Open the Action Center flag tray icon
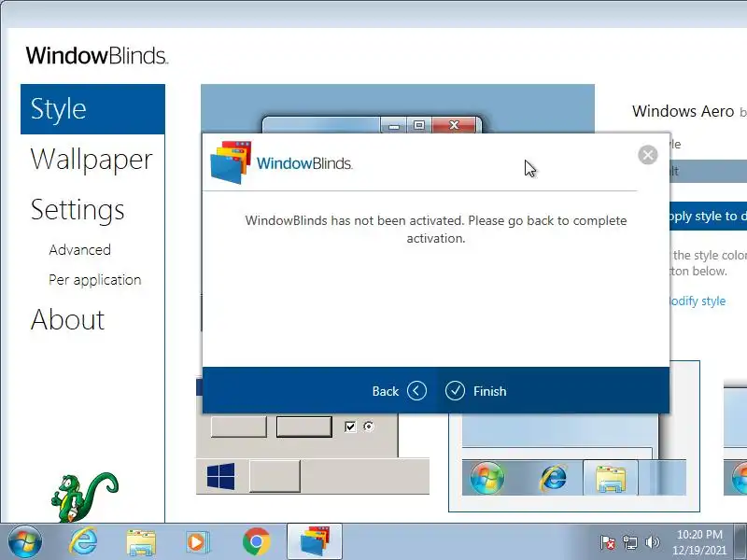The height and width of the screenshot is (560, 747). click(x=607, y=542)
